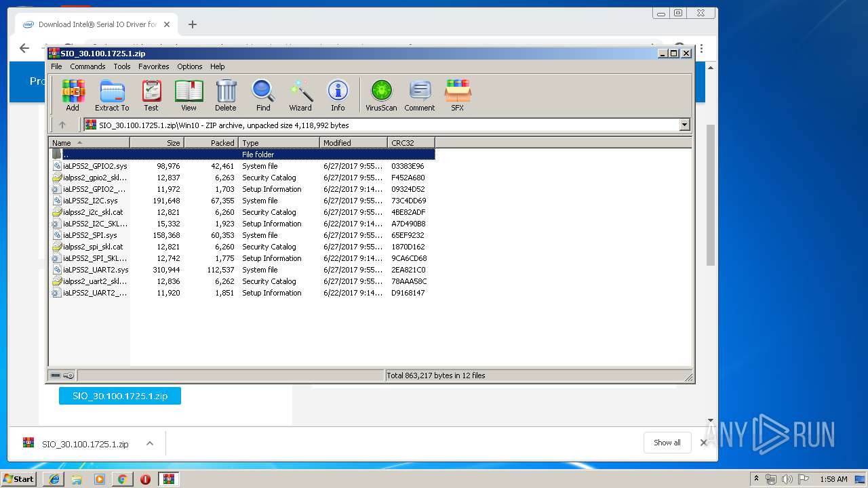
Task: Select the parent folder '..' row
Action: (x=242, y=155)
